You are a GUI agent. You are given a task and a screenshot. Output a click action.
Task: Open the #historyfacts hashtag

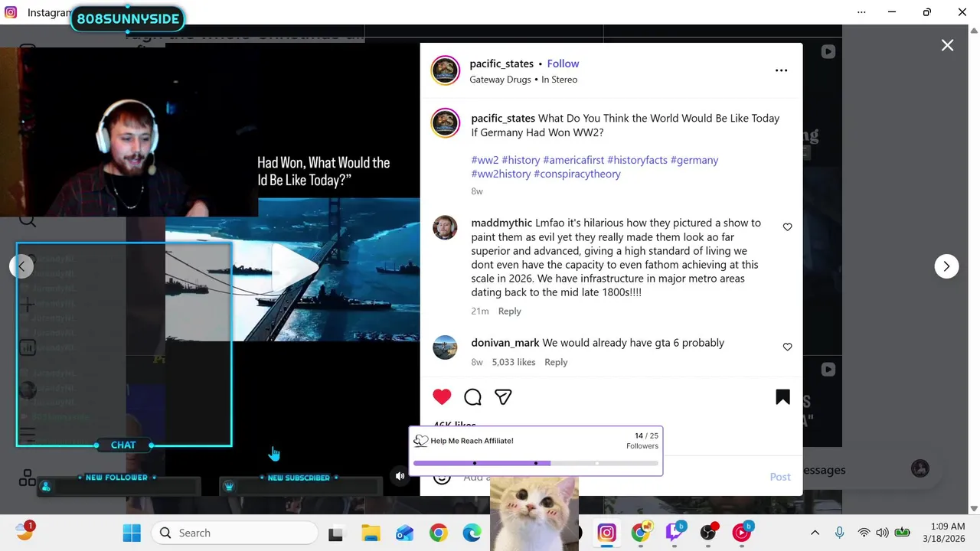pyautogui.click(x=637, y=160)
